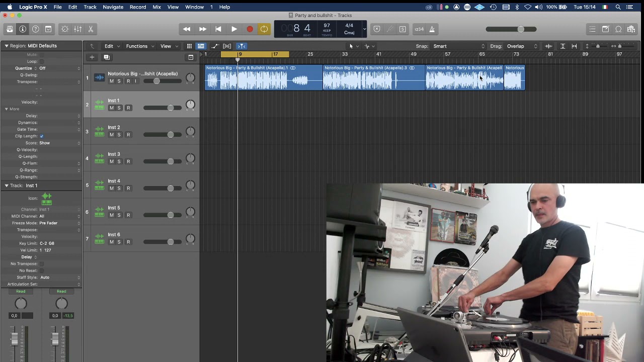Record-enable the Inst 1 track
This screenshot has height=362, width=644.
click(x=128, y=108)
